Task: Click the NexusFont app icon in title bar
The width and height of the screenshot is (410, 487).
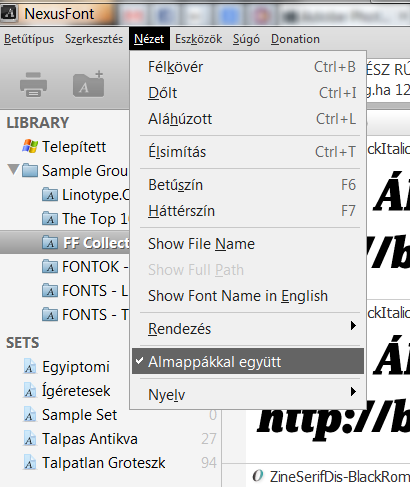Action: click(9, 13)
